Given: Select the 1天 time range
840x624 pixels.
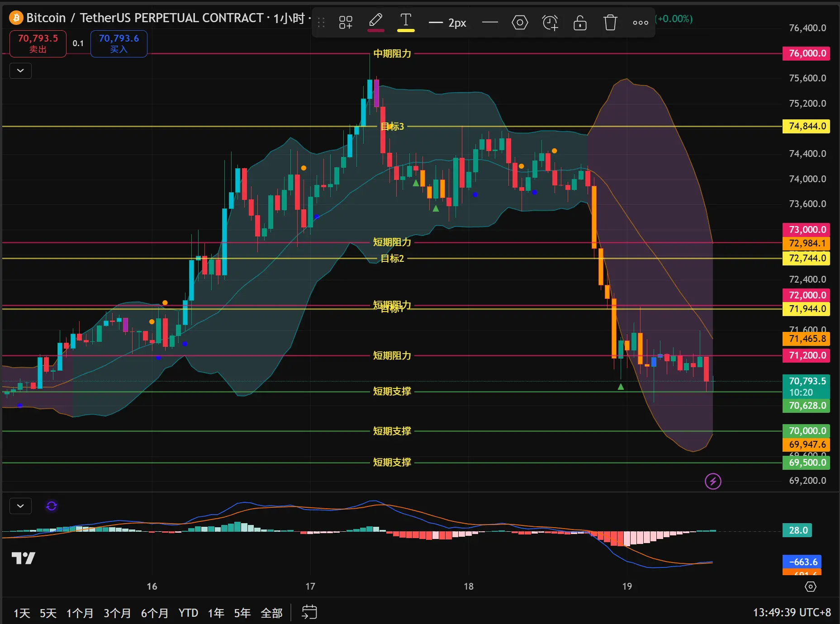Looking at the screenshot, I should [22, 613].
